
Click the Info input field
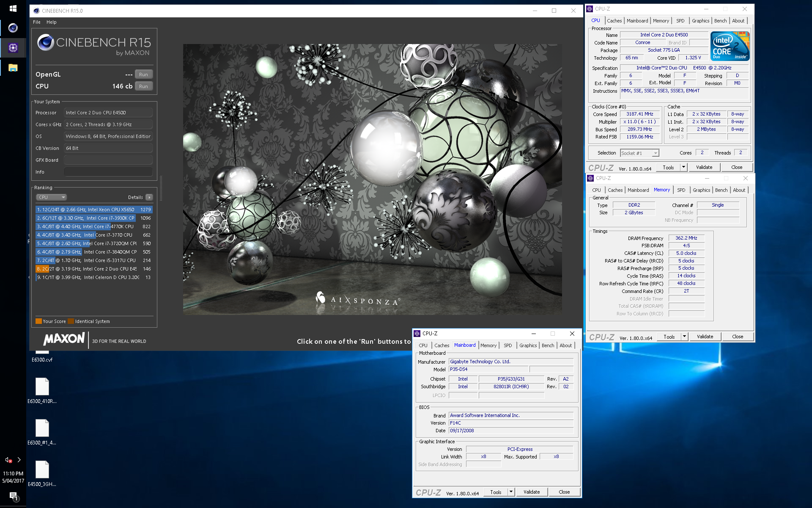click(108, 172)
